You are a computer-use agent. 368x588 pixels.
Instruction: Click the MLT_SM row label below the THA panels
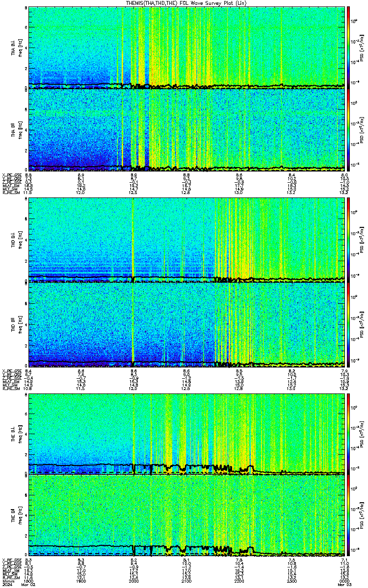tap(9, 189)
